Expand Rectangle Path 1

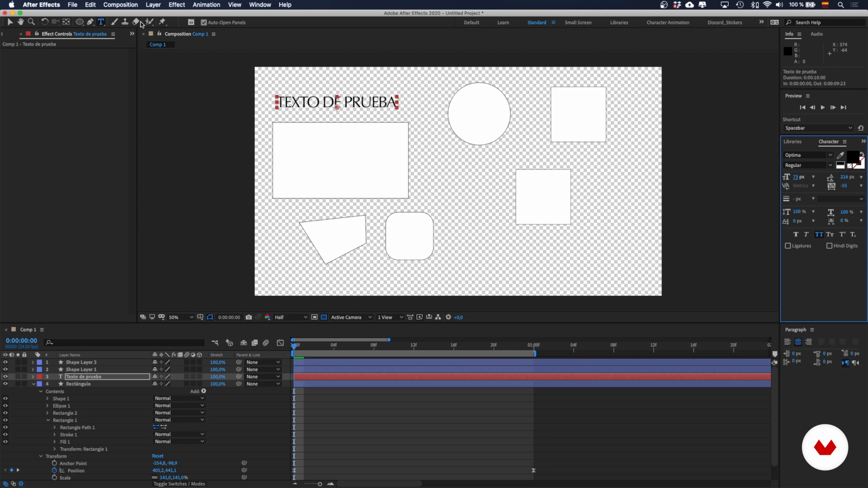54,427
